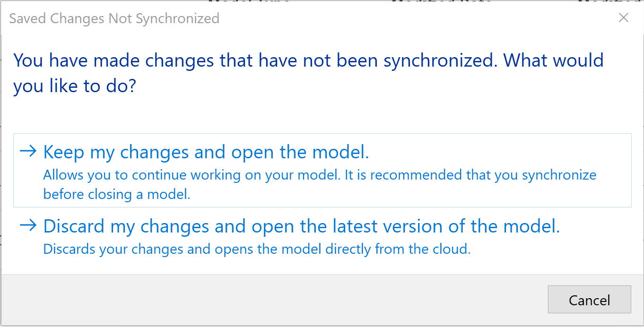Click 'It is recommended that you synchronize' text
The image size is (644, 327).
[470, 175]
